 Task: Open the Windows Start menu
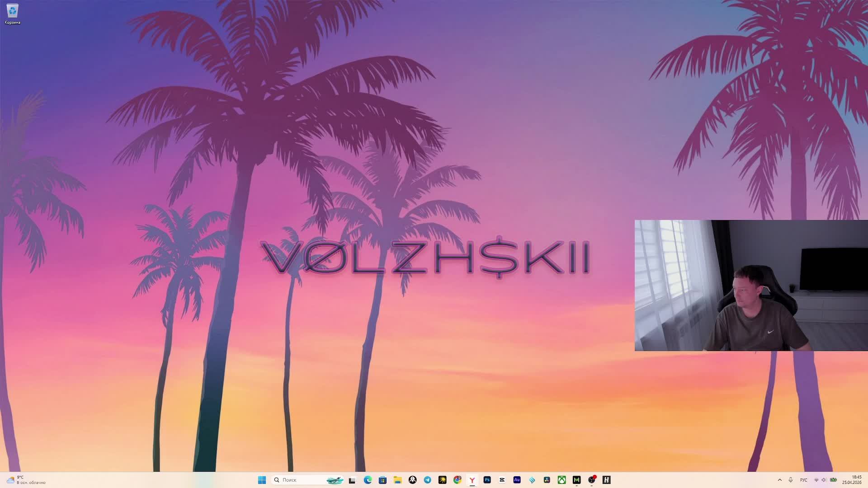click(262, 480)
